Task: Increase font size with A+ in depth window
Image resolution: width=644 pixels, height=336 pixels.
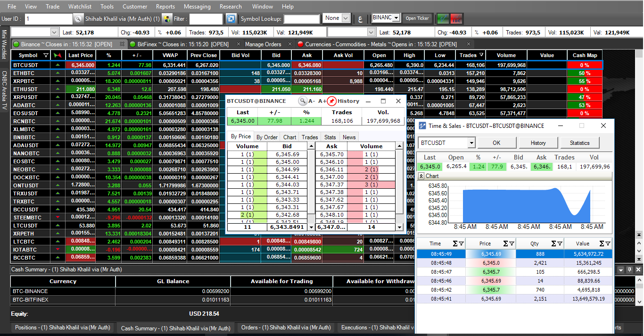Action: 322,101
